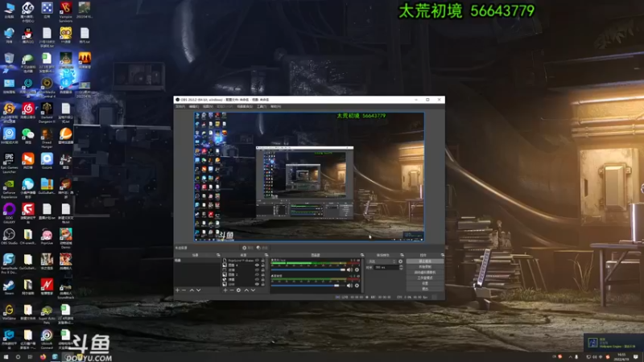Toggle eye of the globe-icon browser source
Screen dimensions: 644x362
(x=258, y=279)
